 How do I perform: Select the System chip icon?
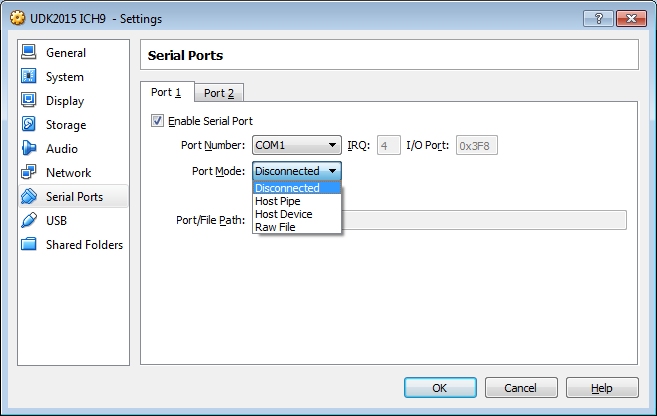(28, 76)
